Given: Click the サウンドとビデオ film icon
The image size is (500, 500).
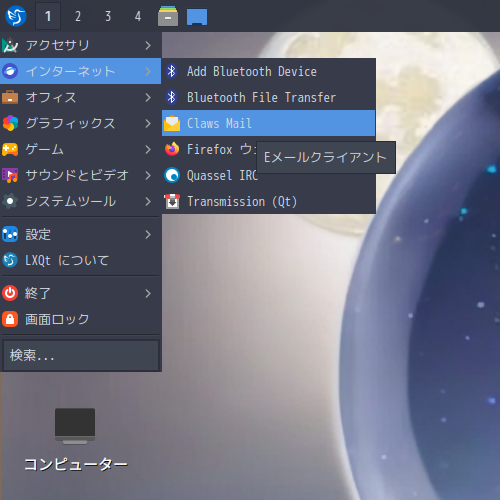Looking at the screenshot, I should (10, 175).
